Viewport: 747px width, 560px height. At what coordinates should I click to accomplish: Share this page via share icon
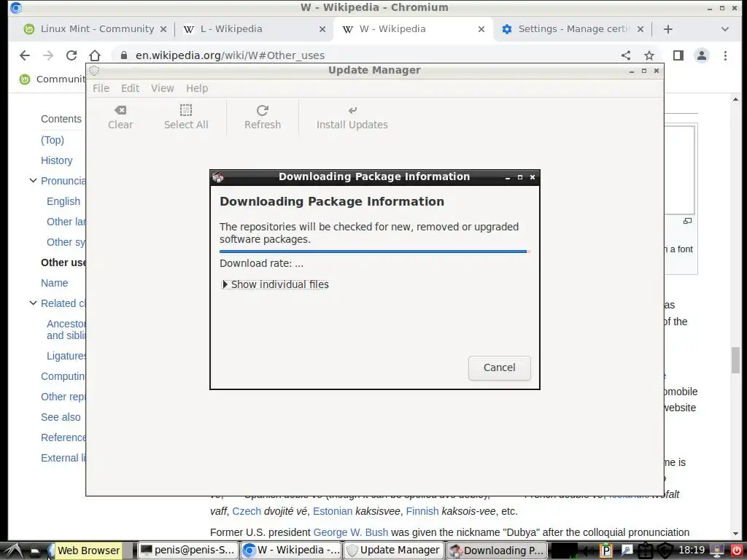(625, 55)
